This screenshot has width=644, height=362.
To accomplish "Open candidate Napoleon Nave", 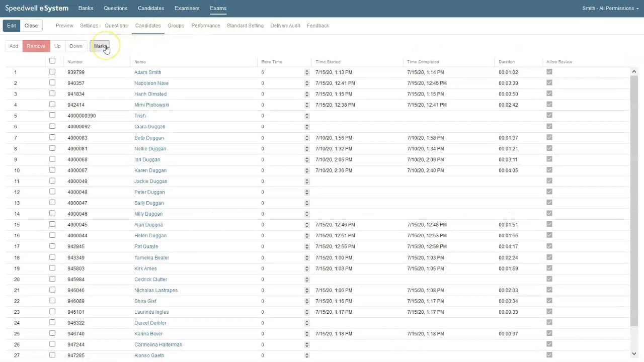I will (151, 83).
